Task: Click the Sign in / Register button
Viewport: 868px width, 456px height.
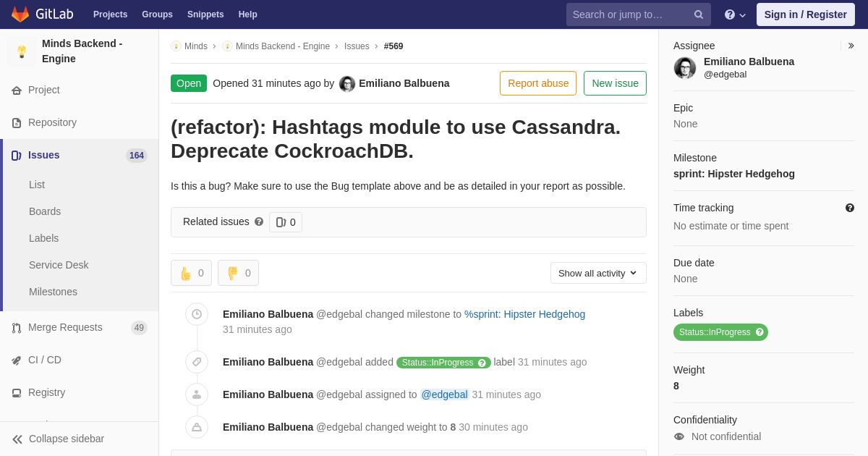Action: coord(806,14)
